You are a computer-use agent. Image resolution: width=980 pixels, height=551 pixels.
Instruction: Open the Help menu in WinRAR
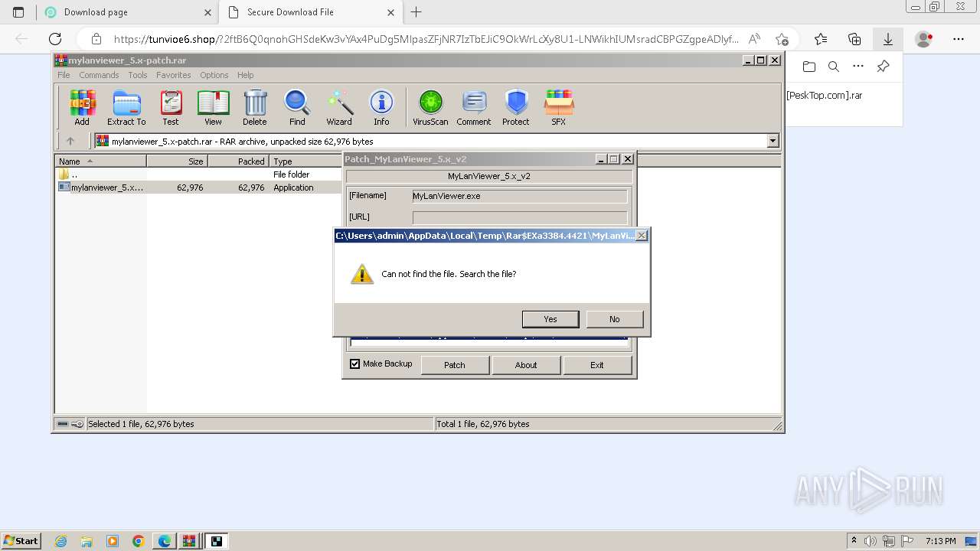coord(245,75)
